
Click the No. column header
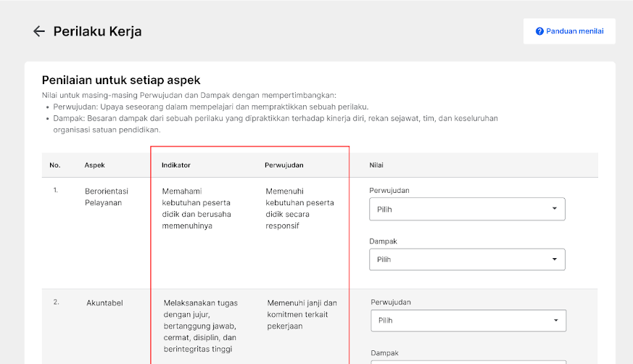click(x=55, y=165)
